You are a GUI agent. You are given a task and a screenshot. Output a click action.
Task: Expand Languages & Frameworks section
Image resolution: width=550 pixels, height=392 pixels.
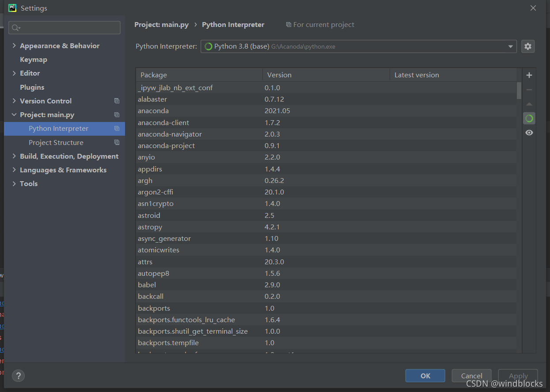(14, 170)
